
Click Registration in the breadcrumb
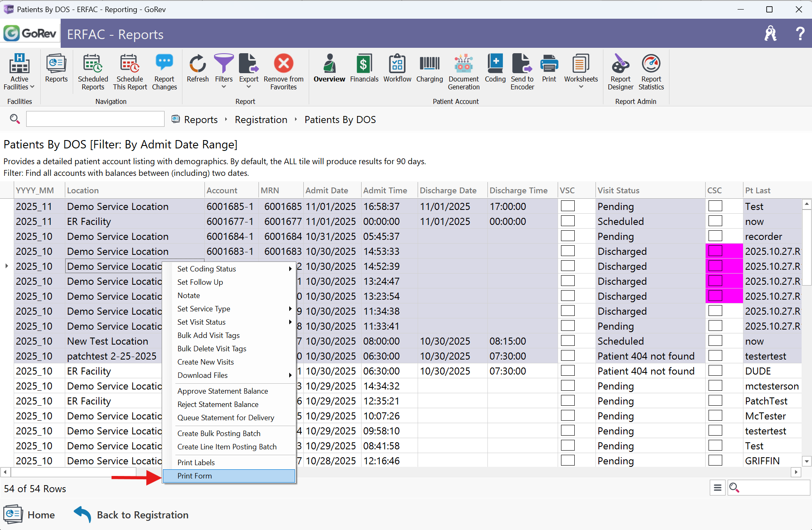(261, 120)
